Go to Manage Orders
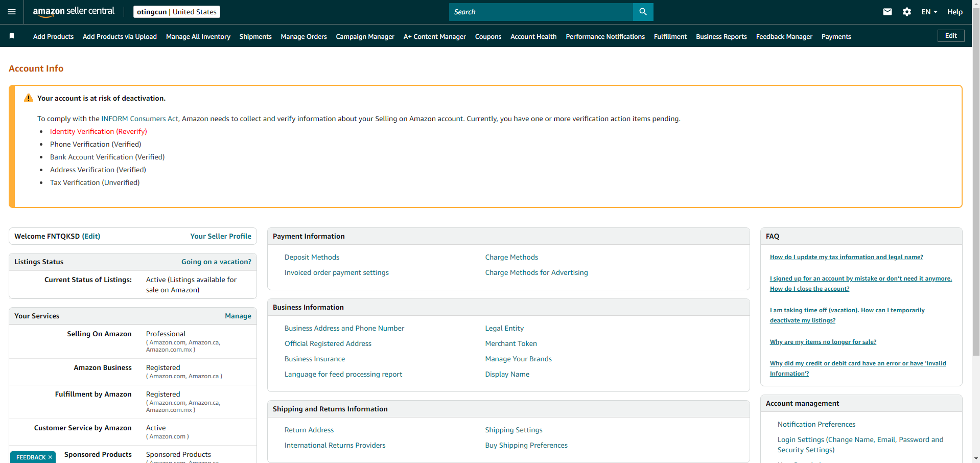Viewport: 980px width, 463px height. 304,36
